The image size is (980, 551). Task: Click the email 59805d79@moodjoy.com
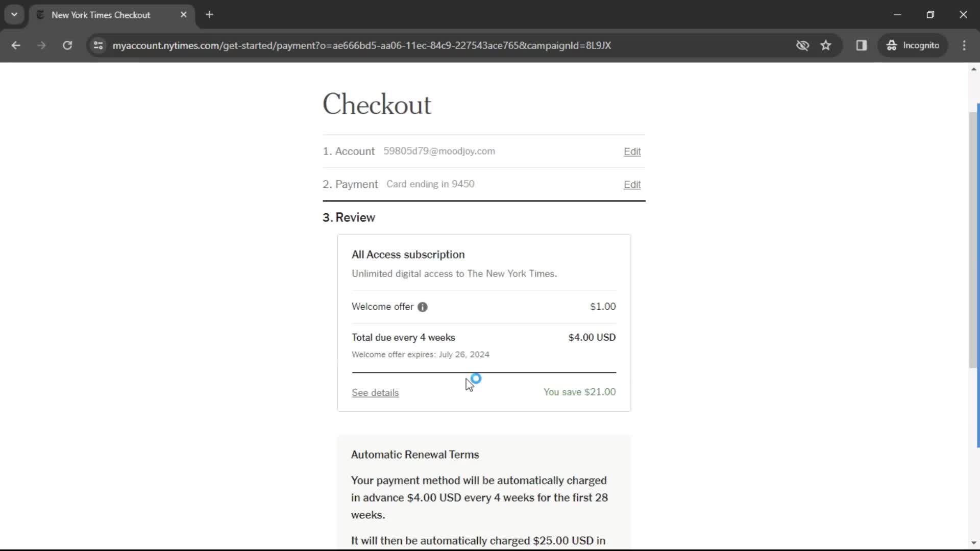click(x=439, y=151)
